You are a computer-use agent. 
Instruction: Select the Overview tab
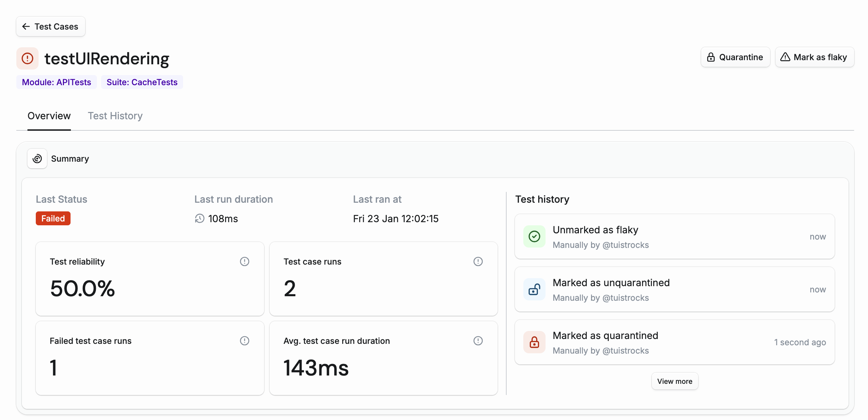(49, 116)
